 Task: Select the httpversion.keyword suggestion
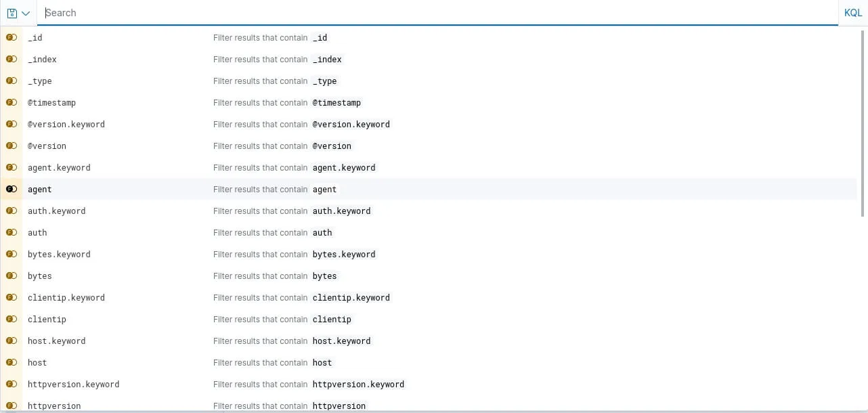click(429, 385)
